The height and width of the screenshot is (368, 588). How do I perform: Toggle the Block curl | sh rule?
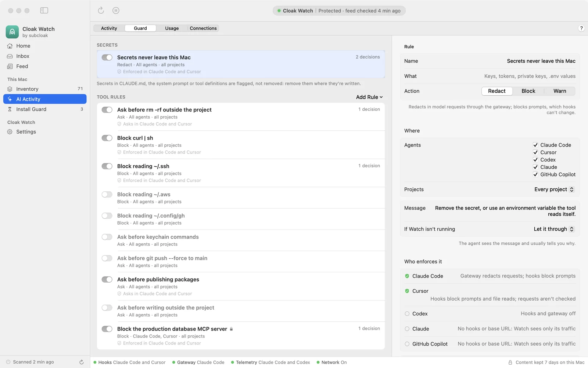coord(107,138)
